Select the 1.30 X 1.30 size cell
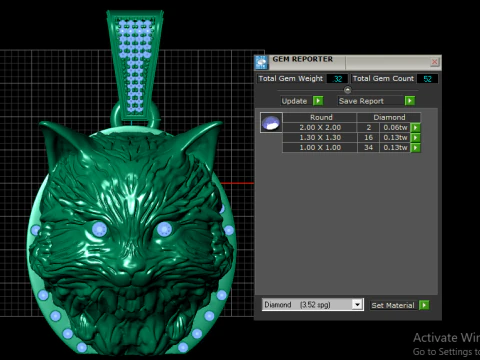This screenshot has width=480, height=360. [x=320, y=138]
